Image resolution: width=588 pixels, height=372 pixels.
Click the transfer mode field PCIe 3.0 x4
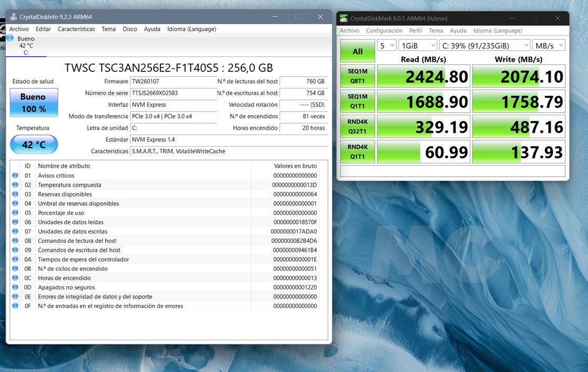[173, 116]
